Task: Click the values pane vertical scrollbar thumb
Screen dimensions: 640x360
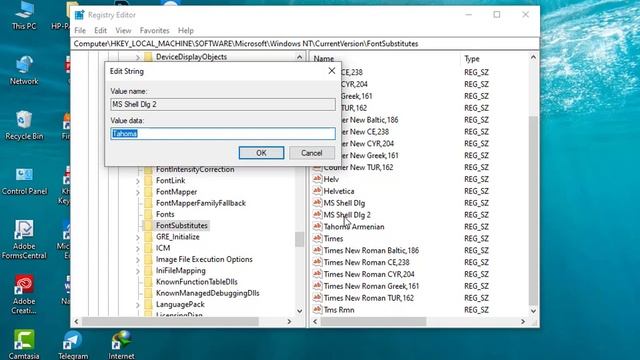Action: (x=533, y=210)
